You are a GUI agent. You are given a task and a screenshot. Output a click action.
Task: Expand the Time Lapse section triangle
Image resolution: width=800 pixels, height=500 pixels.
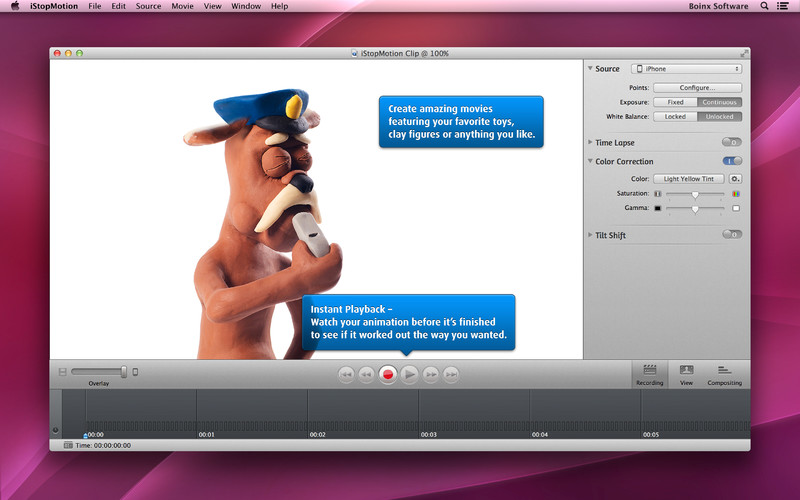pyautogui.click(x=590, y=143)
